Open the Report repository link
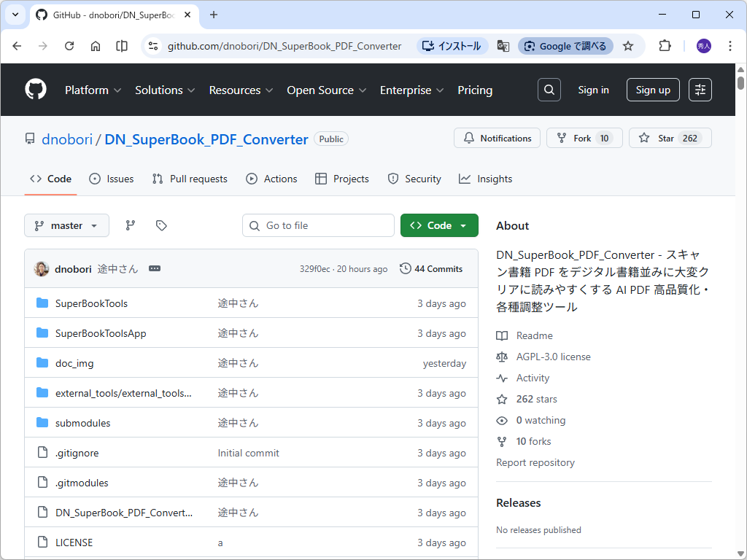The width and height of the screenshot is (747, 560). (535, 462)
